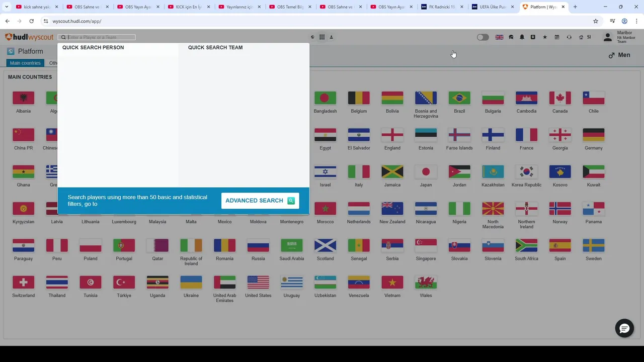Open the Netherlands flag

359,209
